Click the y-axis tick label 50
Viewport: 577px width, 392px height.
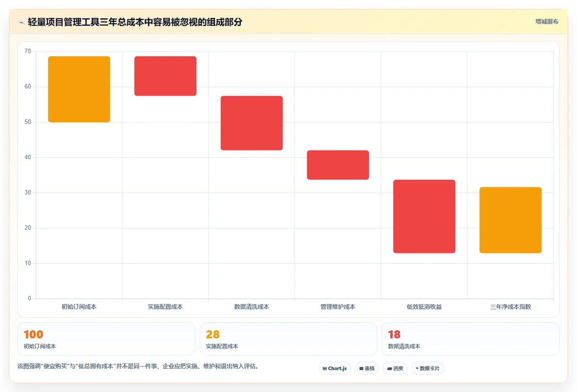click(x=28, y=122)
